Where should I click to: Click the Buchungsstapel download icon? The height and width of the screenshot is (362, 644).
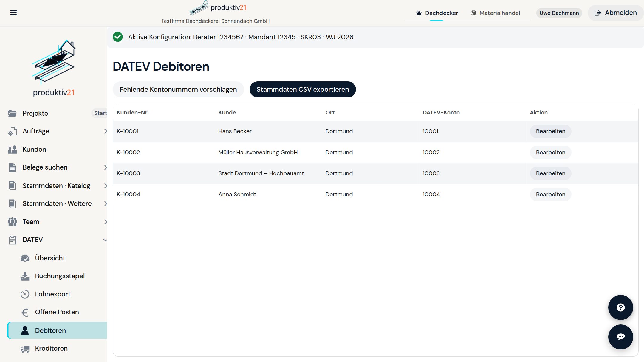(x=25, y=276)
